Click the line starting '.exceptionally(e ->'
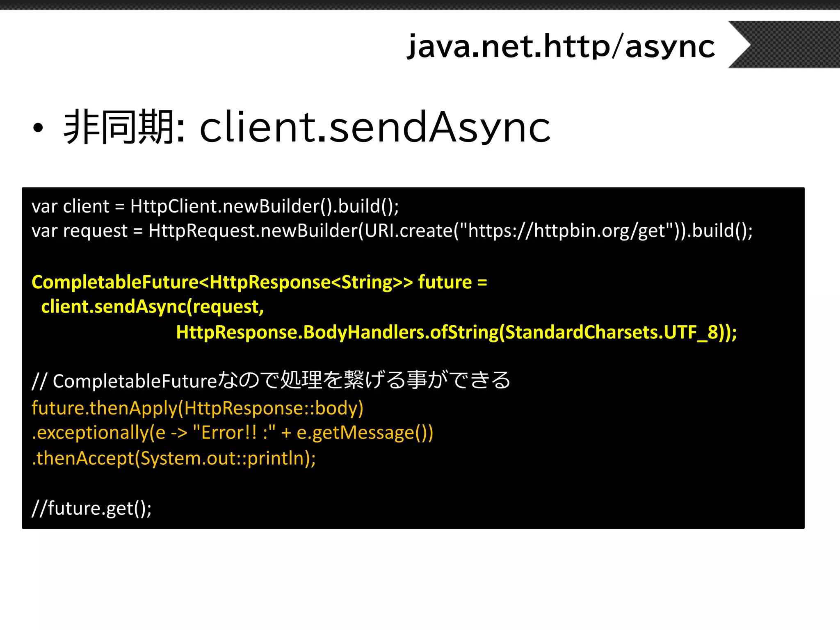The width and height of the screenshot is (840, 630). 233,433
